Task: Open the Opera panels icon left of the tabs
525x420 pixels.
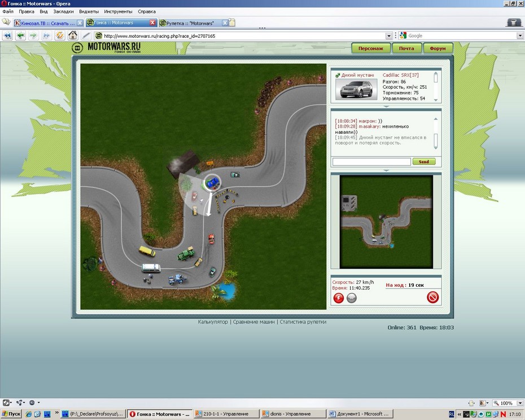Action: [x=6, y=23]
